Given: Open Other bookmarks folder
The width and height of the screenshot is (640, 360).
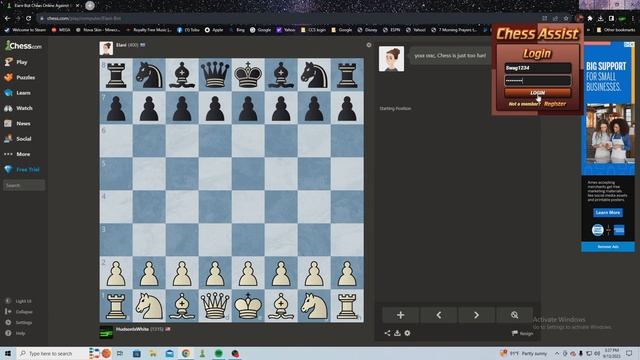Looking at the screenshot, I should point(616,30).
